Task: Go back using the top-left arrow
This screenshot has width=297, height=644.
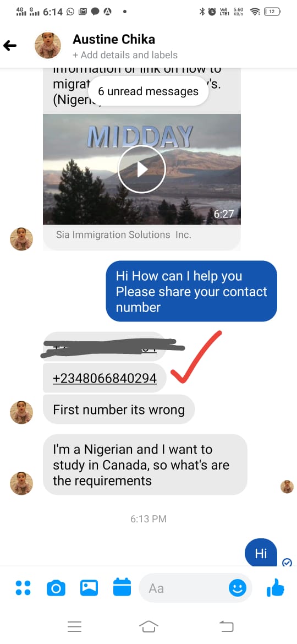Action: click(x=10, y=45)
